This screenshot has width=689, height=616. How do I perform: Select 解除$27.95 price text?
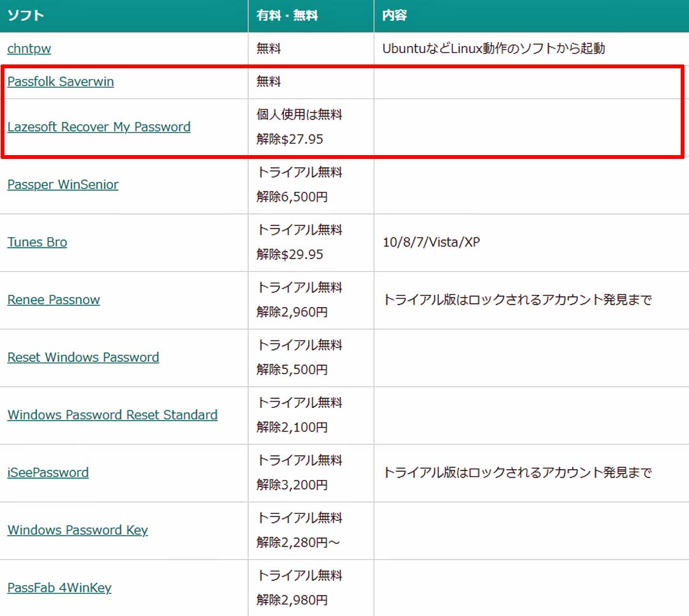click(x=290, y=139)
